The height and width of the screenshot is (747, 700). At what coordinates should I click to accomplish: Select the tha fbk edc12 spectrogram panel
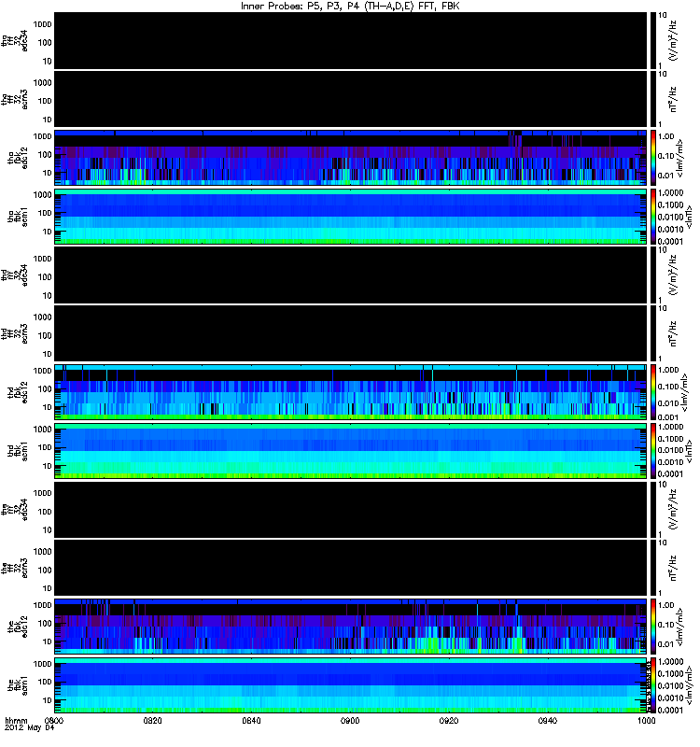click(x=351, y=158)
